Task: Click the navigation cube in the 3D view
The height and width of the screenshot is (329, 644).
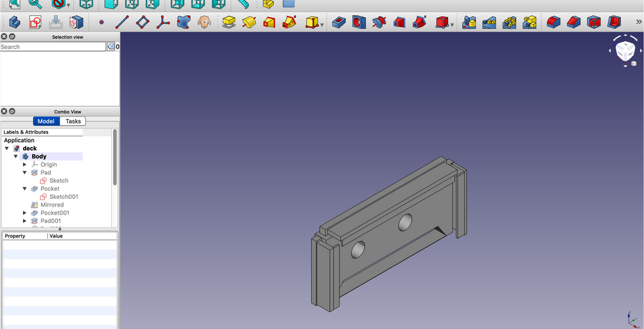Action: tap(625, 51)
